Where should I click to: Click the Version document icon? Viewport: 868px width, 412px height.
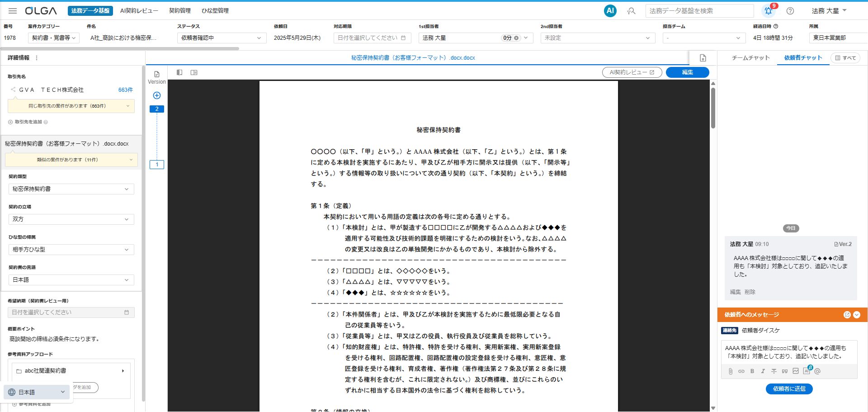tap(157, 74)
